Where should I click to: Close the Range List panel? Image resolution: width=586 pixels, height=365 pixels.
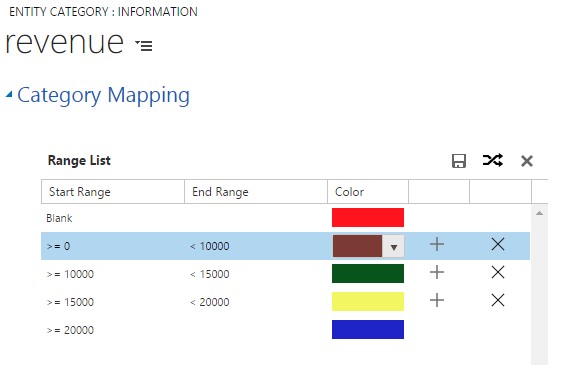pos(527,161)
